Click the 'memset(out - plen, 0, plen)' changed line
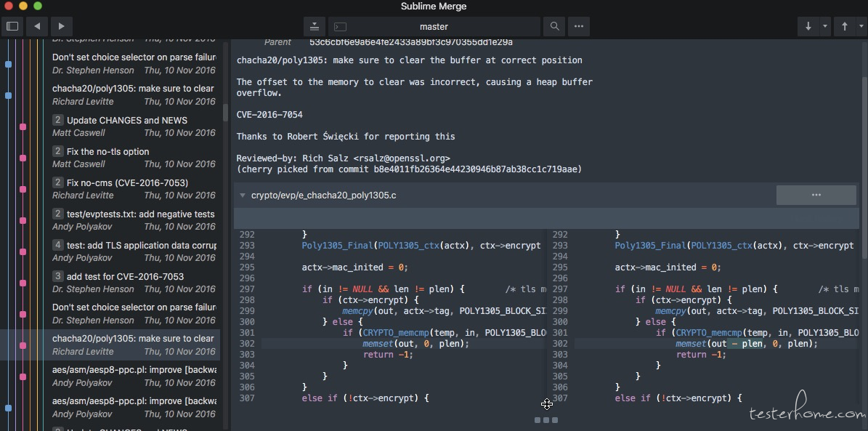The image size is (868, 431). [746, 344]
